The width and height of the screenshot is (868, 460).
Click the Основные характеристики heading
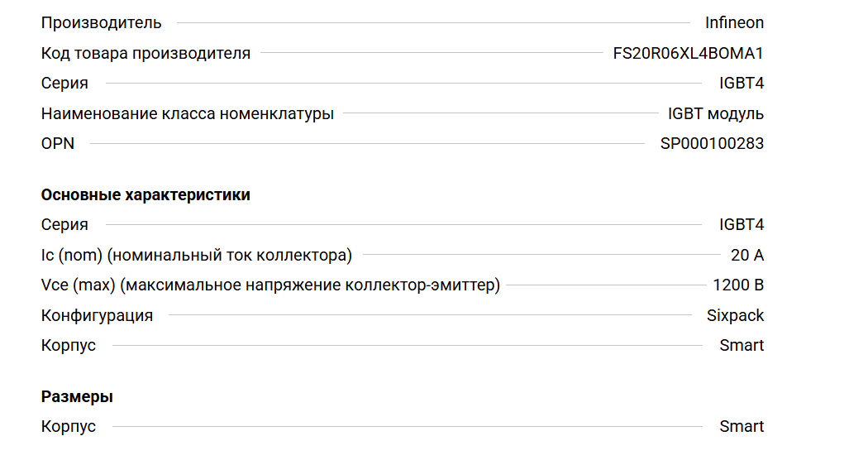point(145,195)
